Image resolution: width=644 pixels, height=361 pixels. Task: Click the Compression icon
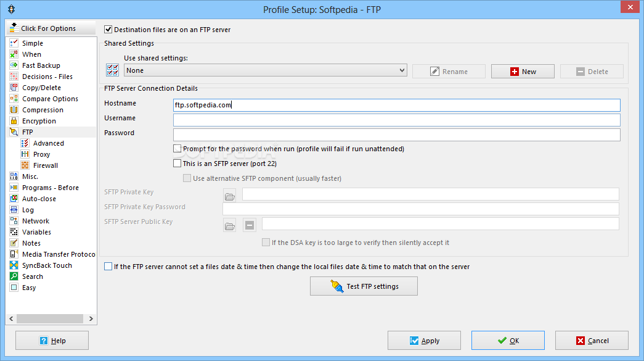[x=14, y=109]
